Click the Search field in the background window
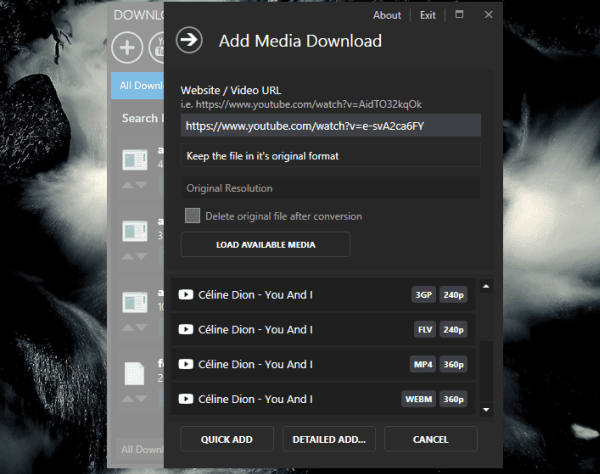 [142, 118]
